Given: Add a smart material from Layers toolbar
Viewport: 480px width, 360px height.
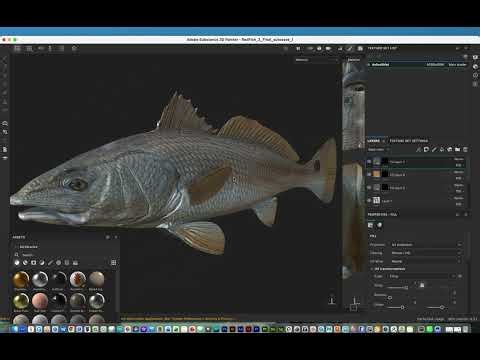Looking at the screenshot, I should 450,150.
